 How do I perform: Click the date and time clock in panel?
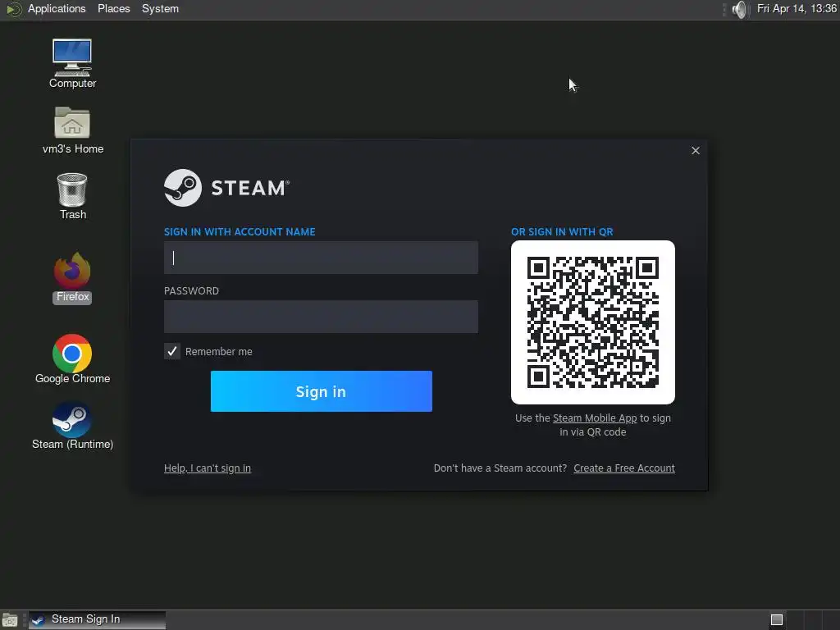[x=797, y=8]
